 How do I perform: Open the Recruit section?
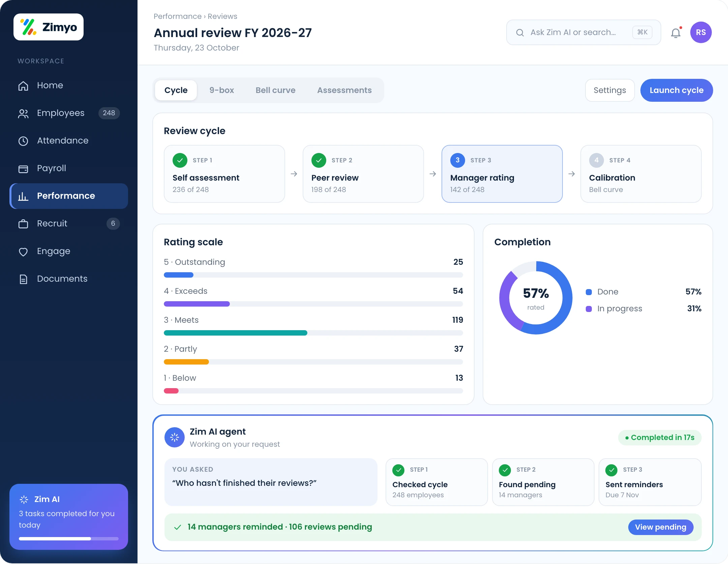point(69,223)
